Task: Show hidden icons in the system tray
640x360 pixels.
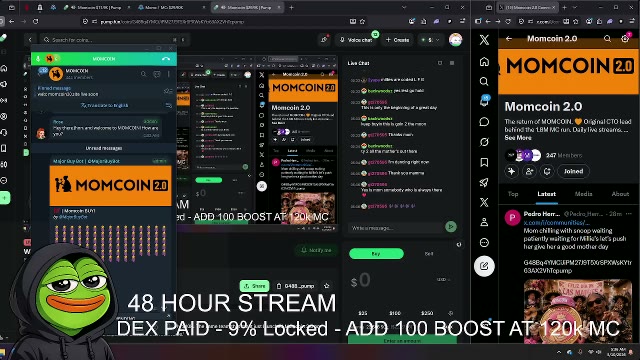Action: click(x=559, y=352)
